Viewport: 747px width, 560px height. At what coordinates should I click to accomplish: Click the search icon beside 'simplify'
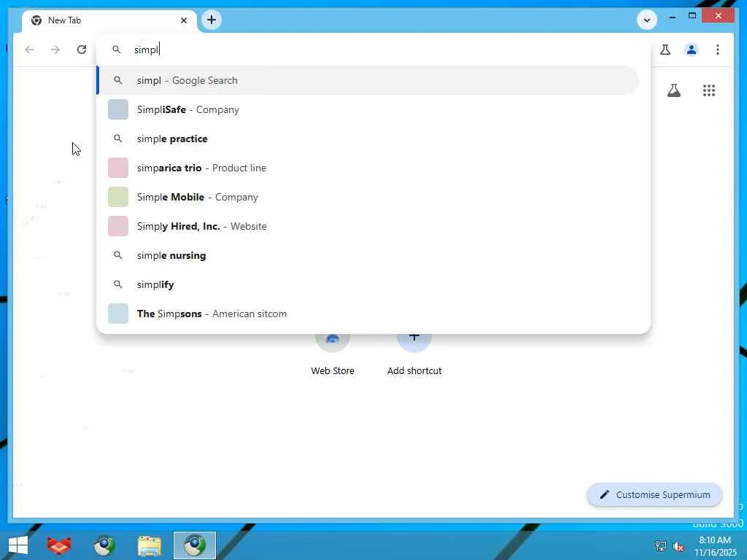[x=117, y=284]
